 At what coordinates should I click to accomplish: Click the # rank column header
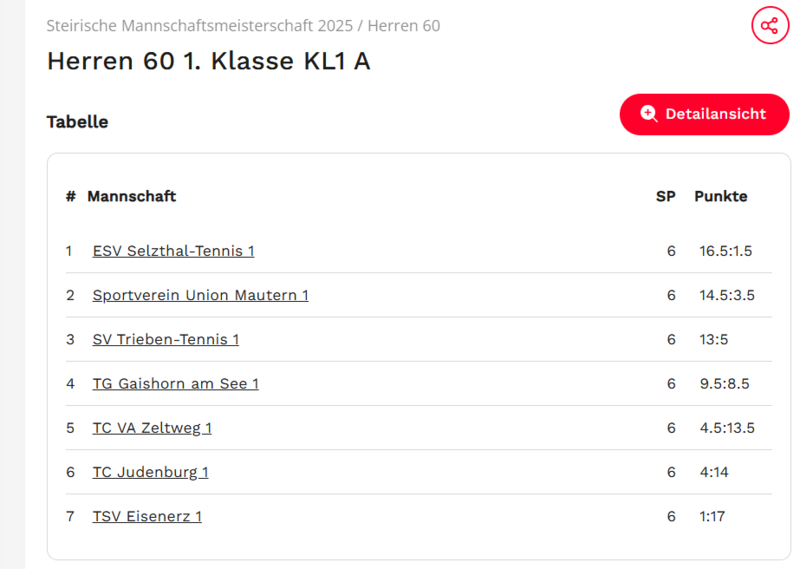coord(70,196)
